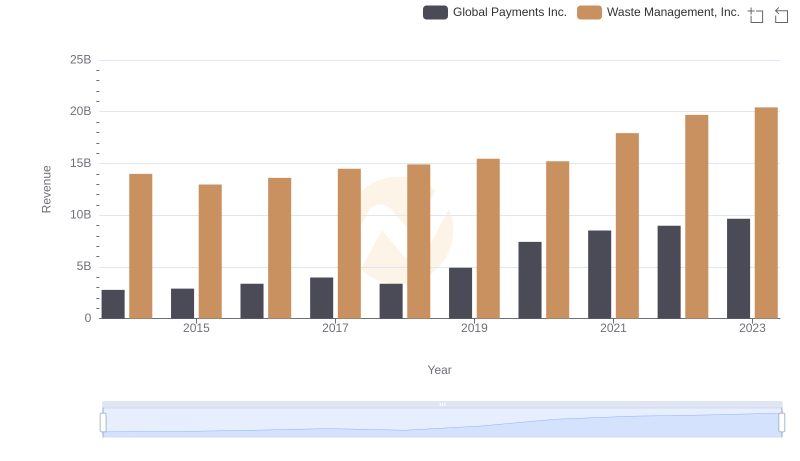The width and height of the screenshot is (800, 461).
Task: Click the '2021' x-axis label
Action: 613,328
